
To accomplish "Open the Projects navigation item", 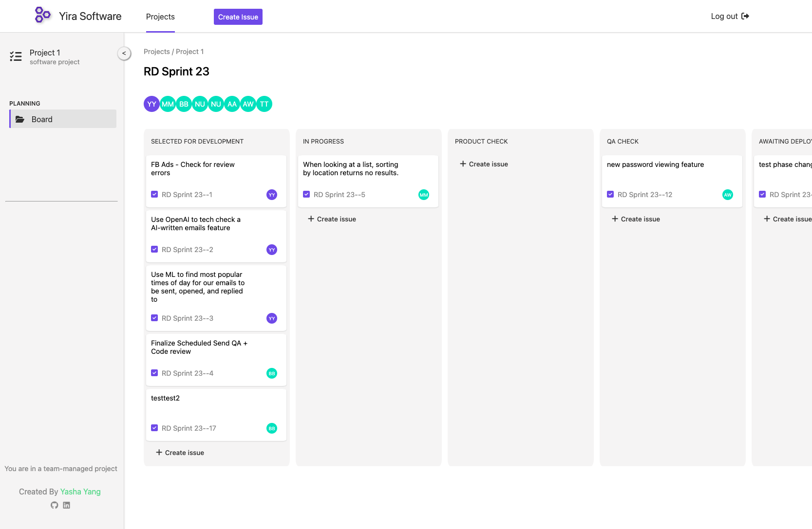I will 160,17.
